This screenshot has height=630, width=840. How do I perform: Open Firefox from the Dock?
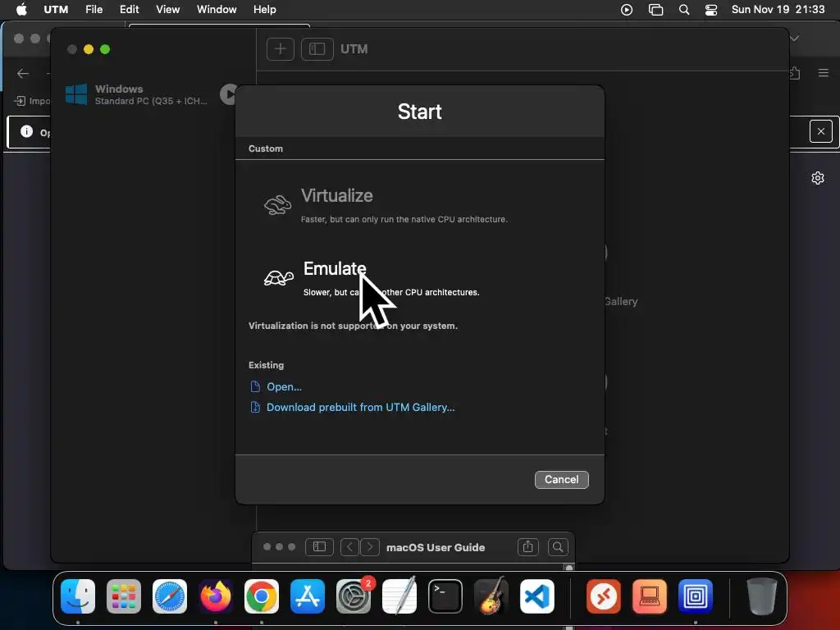(x=216, y=596)
